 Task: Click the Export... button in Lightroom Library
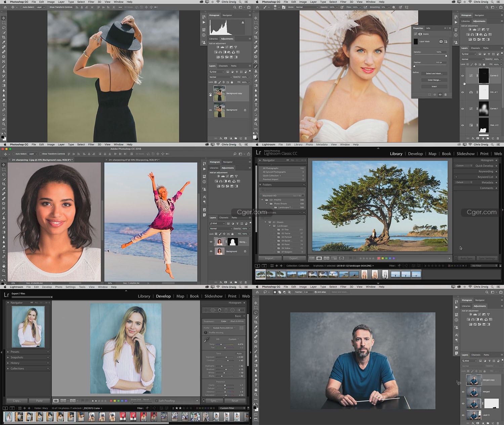coord(294,258)
